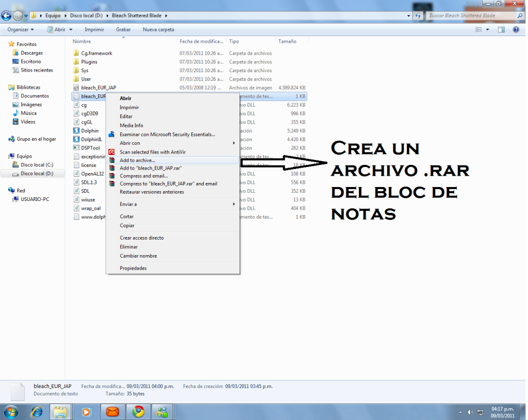Open the Imágenes library
The width and height of the screenshot is (528, 420).
point(31,105)
